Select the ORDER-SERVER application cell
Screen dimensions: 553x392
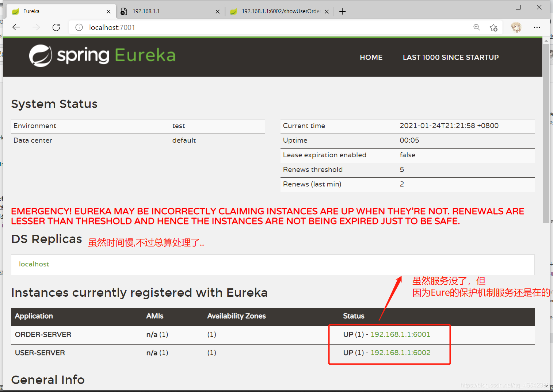pyautogui.click(x=43, y=334)
